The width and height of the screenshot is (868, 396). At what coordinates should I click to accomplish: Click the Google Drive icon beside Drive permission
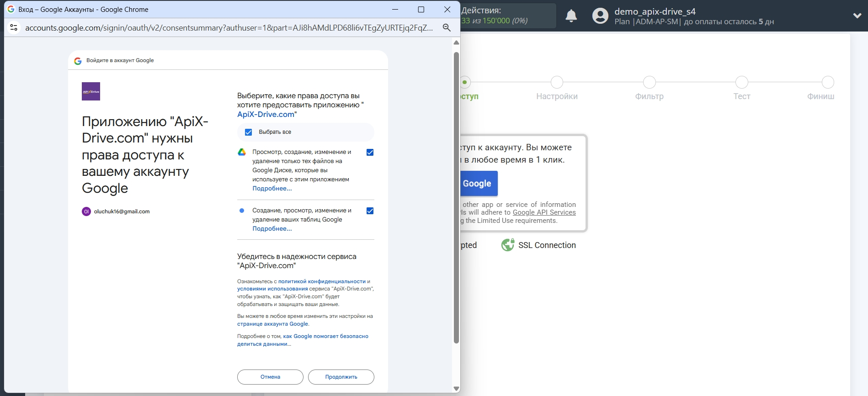[x=242, y=152]
